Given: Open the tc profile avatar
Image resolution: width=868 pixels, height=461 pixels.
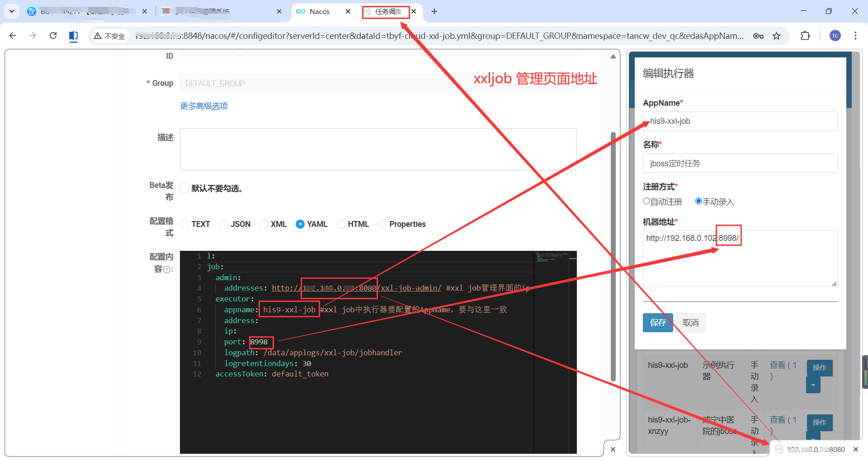Looking at the screenshot, I should coord(835,36).
